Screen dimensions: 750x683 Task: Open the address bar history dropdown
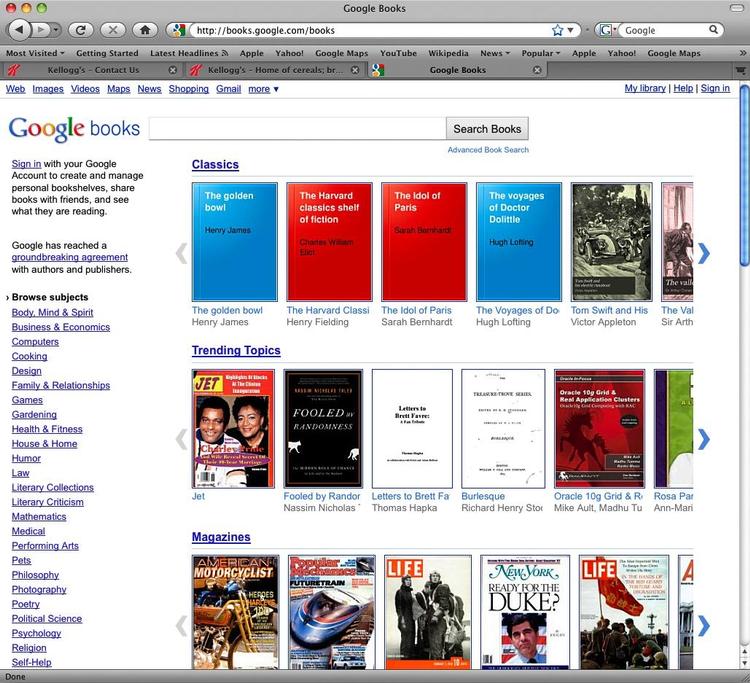coord(571,30)
